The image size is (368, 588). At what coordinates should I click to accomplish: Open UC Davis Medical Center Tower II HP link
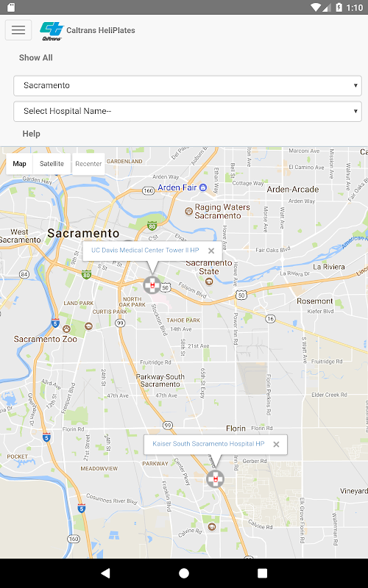[x=145, y=250]
